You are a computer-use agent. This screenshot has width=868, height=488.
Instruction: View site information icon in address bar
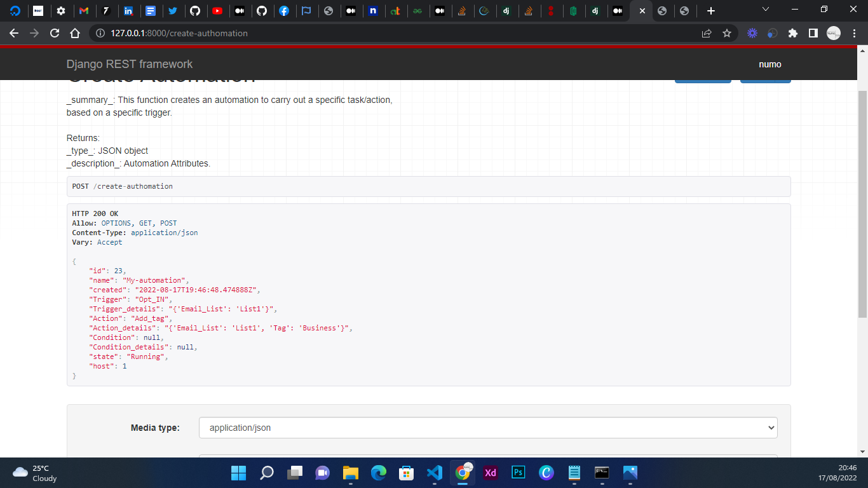pos(100,33)
